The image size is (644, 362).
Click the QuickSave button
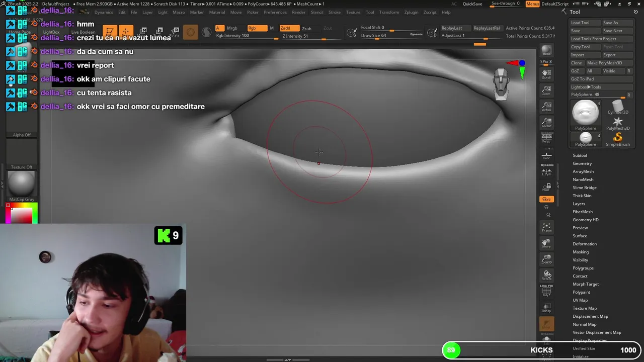[472, 4]
